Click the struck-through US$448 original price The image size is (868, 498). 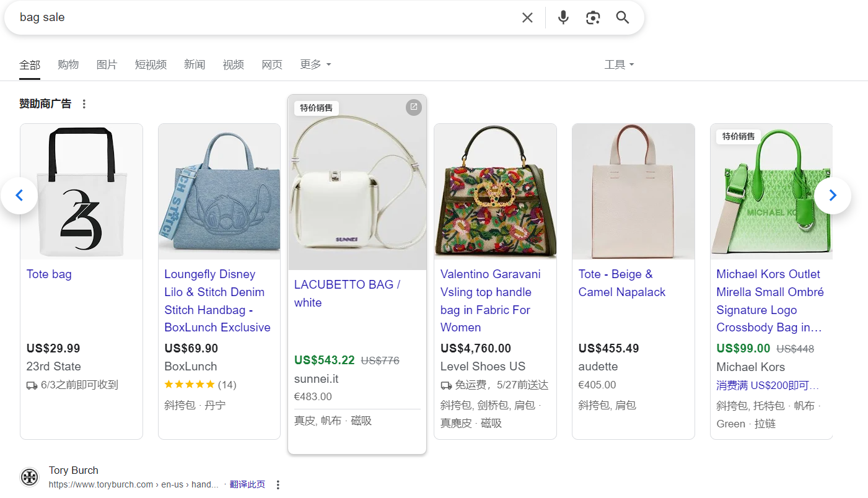coord(796,349)
